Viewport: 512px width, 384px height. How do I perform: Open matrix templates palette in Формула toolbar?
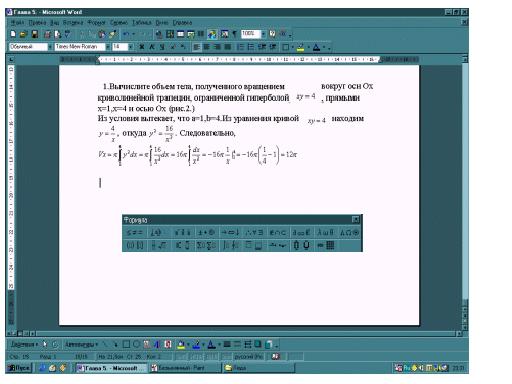click(x=326, y=246)
